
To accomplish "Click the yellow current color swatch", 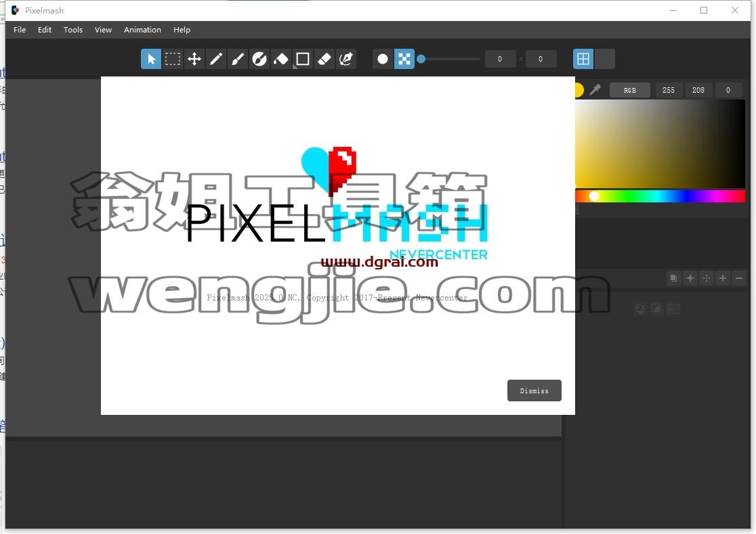I will click(579, 90).
